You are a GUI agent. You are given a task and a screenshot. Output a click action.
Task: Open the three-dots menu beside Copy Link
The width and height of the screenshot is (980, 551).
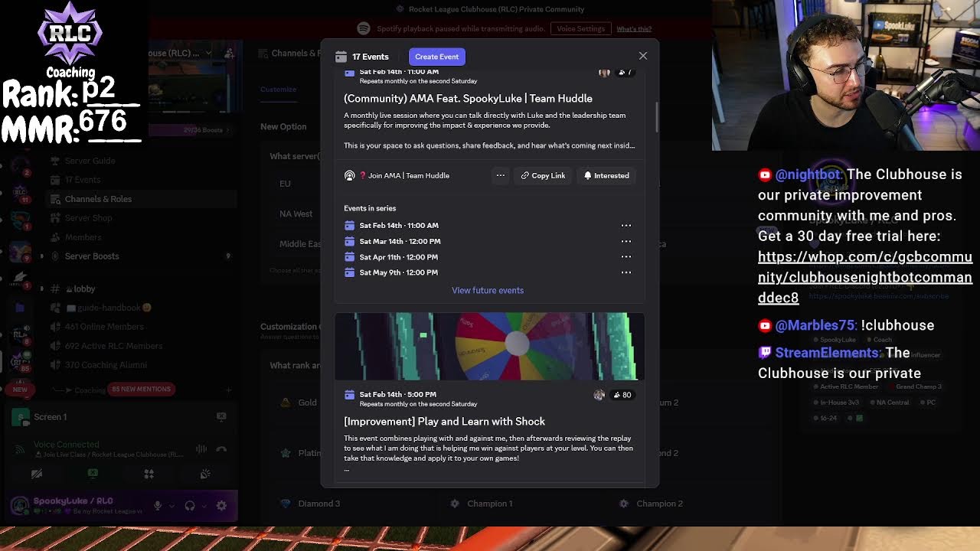tap(500, 175)
